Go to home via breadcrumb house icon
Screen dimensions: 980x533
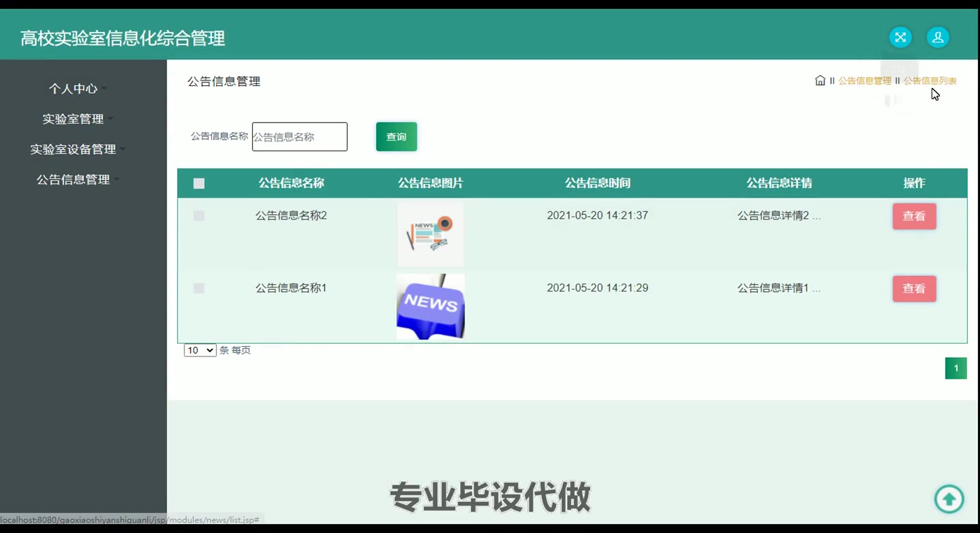pyautogui.click(x=820, y=80)
